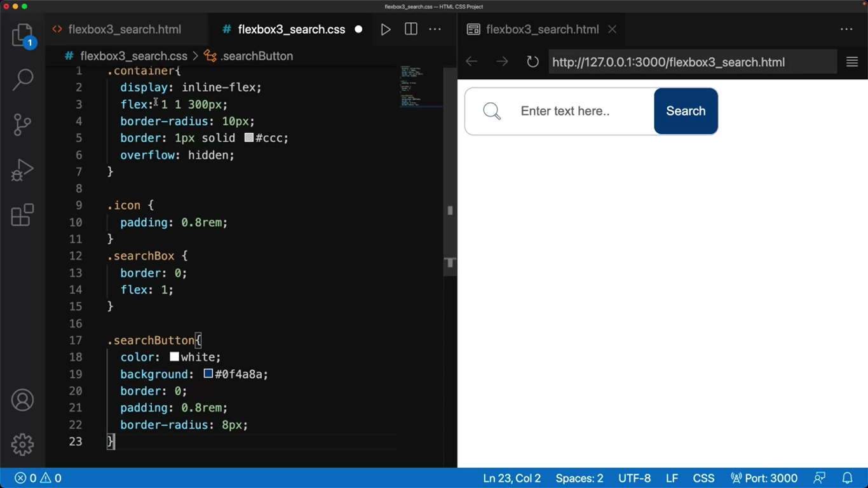Select the flexbox3_search.css tab
The width and height of the screenshot is (868, 488).
point(291,29)
